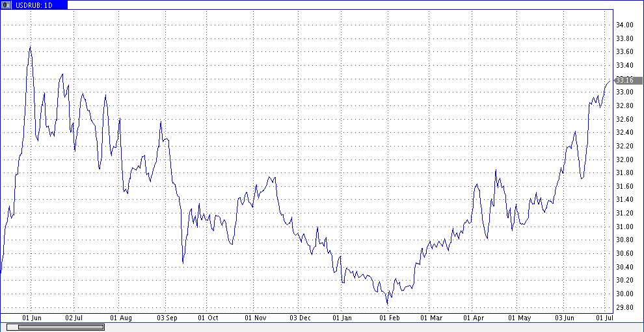Click the 01 Oct date label
The width and height of the screenshot is (644, 332).
[208, 318]
